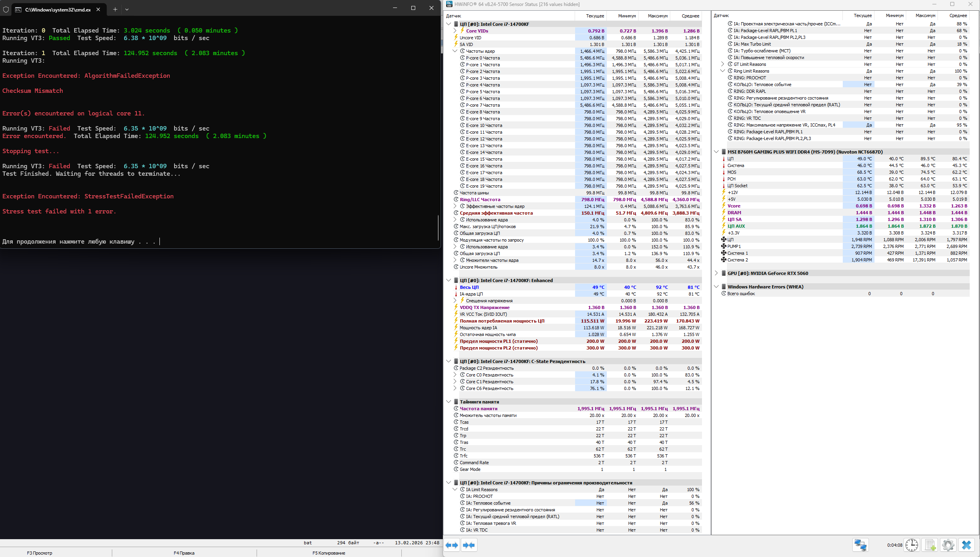Collapse the Windows Hardware Errors (WHEA) section

tap(716, 286)
